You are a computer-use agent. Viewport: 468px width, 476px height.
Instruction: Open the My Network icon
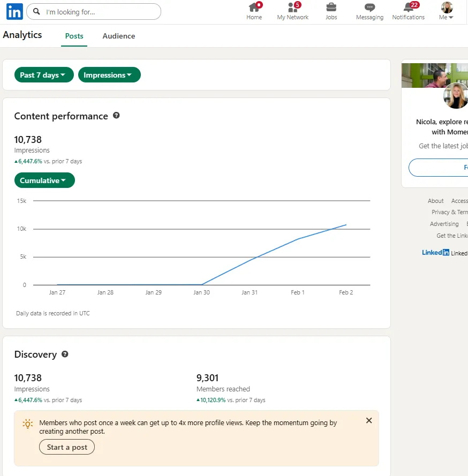point(292,8)
